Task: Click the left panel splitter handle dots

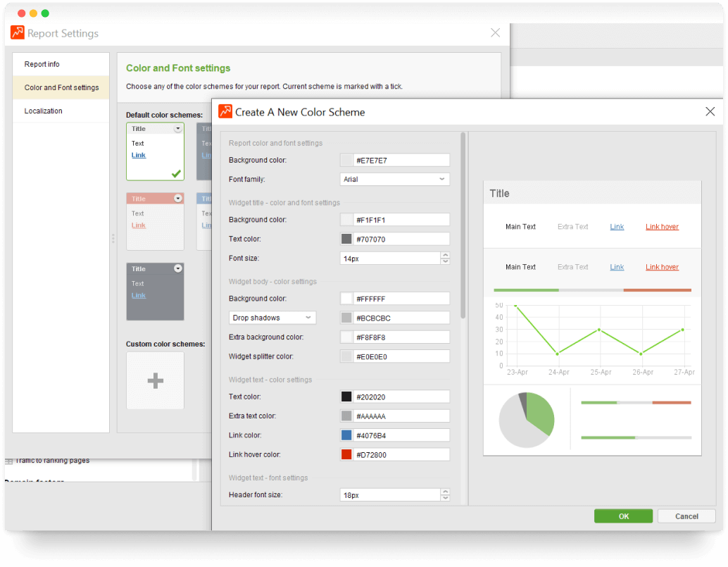Action: pos(113,238)
